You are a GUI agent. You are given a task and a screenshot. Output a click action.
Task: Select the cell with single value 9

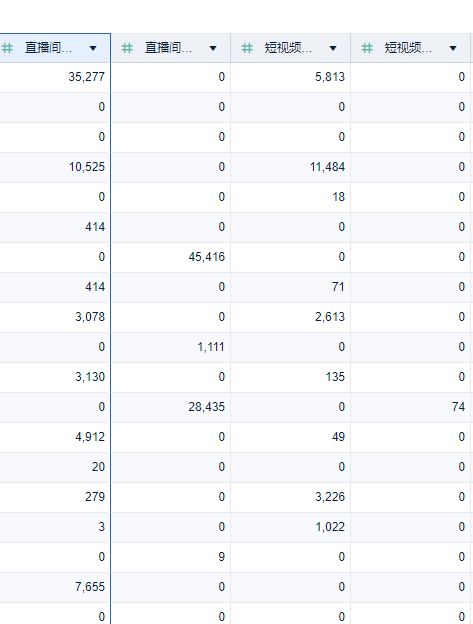(x=171, y=557)
